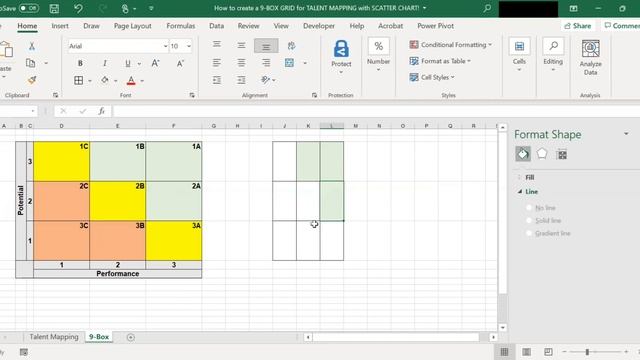This screenshot has width=640, height=360.
Task: Decrease indent
Action: click(x=217, y=80)
